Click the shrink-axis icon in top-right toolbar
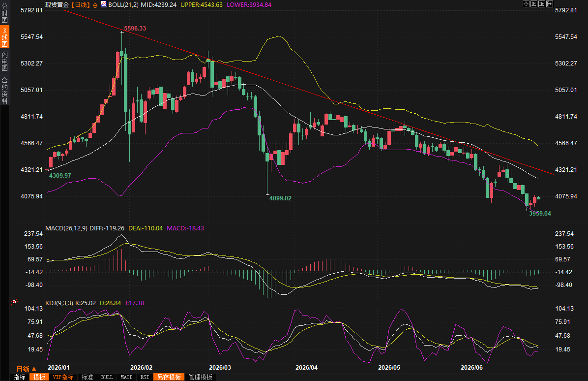This screenshot has height=381, width=588. pyautogui.click(x=533, y=4)
